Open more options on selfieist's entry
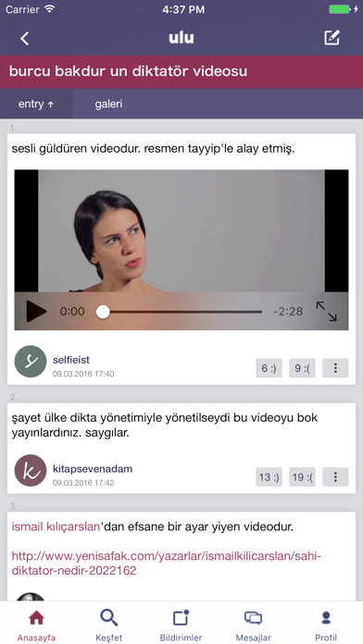This screenshot has width=363, height=644. click(335, 368)
